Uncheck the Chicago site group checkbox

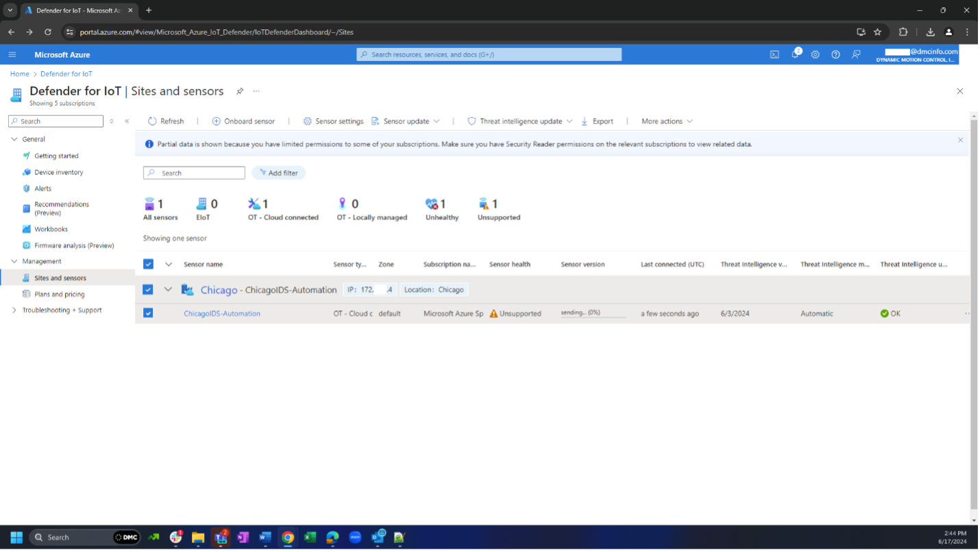pyautogui.click(x=148, y=290)
